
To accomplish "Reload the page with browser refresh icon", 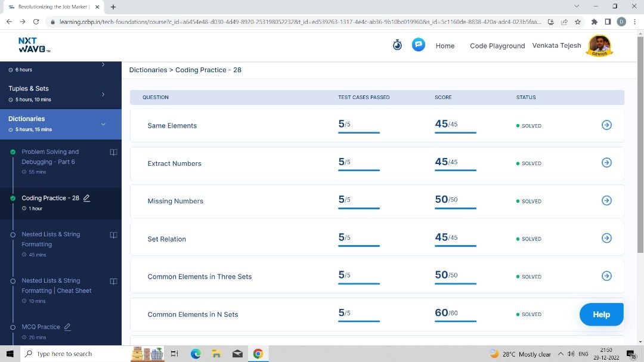I will tap(36, 22).
